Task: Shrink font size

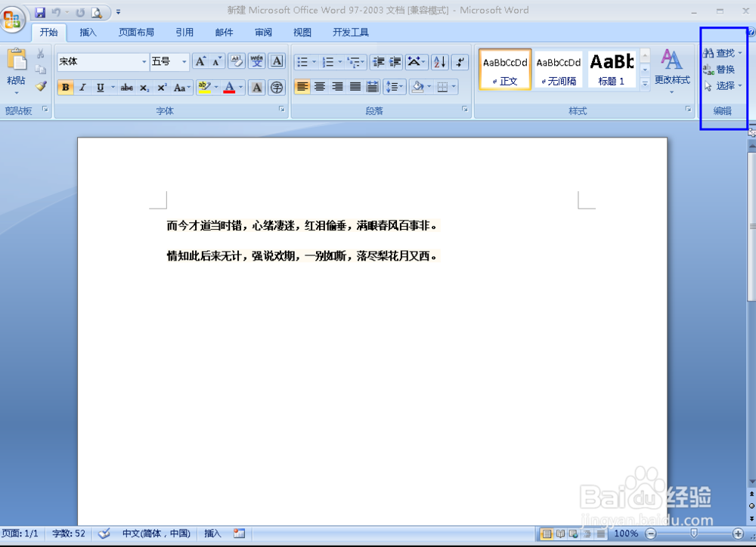Action: pyautogui.click(x=217, y=61)
